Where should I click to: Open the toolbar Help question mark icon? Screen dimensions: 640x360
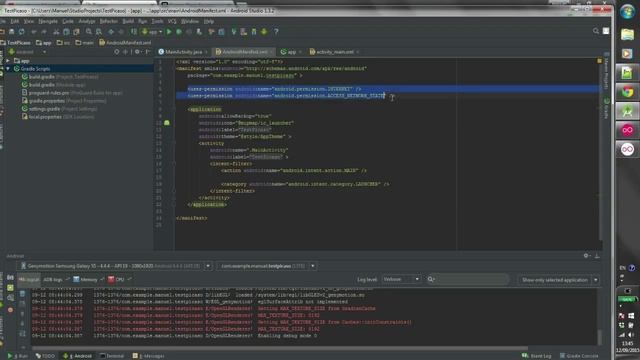(x=276, y=31)
